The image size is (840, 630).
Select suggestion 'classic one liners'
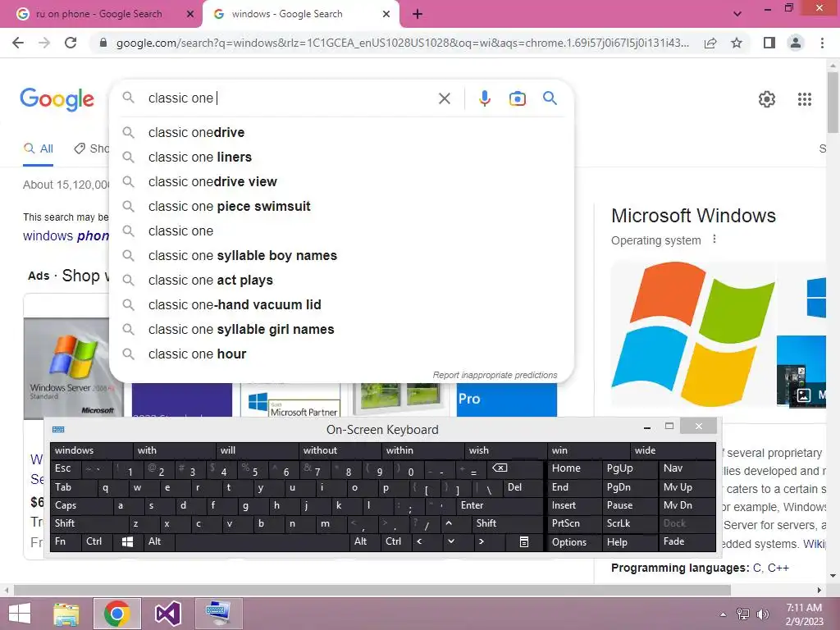click(341, 157)
